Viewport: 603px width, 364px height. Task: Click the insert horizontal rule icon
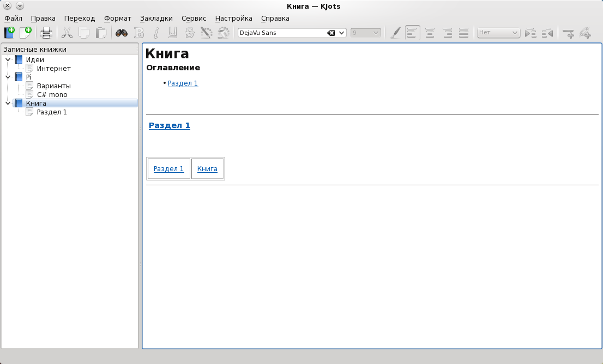click(568, 33)
